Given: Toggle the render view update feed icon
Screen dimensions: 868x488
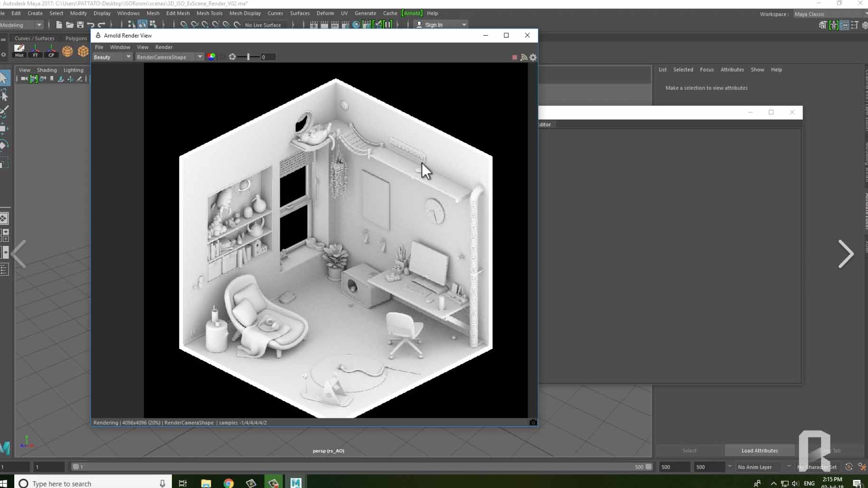Looking at the screenshot, I should [524, 57].
